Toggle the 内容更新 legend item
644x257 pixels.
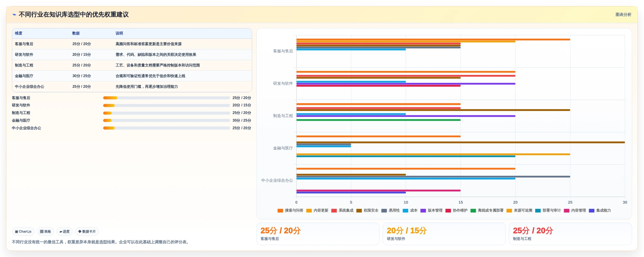(x=317, y=211)
